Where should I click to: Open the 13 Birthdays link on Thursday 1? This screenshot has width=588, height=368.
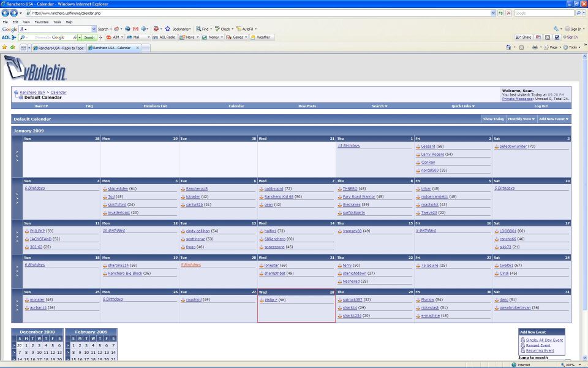click(x=349, y=146)
